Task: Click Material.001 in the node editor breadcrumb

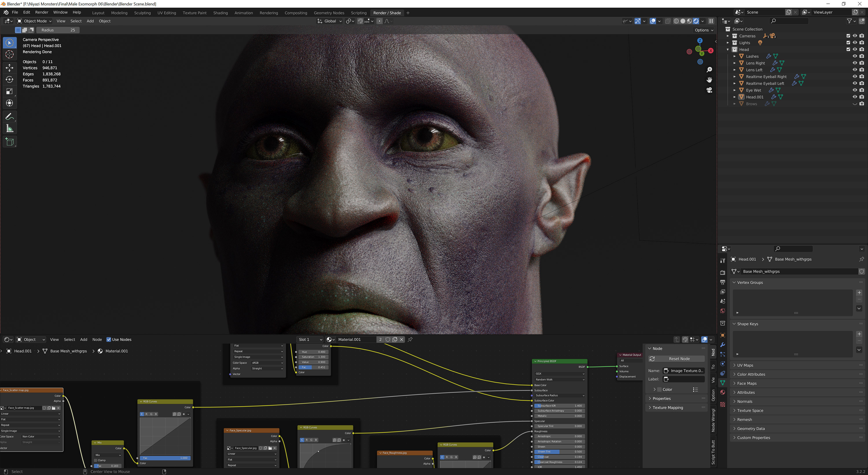Action: coord(117,351)
